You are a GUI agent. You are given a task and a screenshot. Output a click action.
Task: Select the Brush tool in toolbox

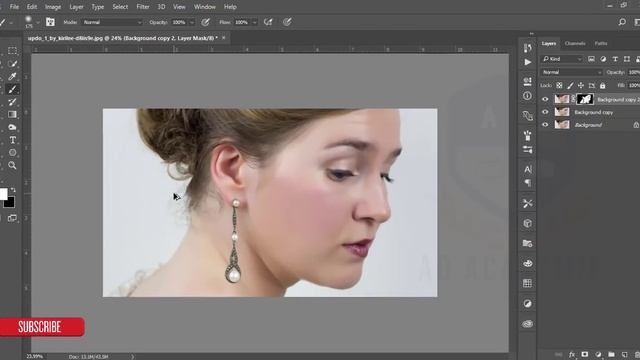pyautogui.click(x=12, y=89)
